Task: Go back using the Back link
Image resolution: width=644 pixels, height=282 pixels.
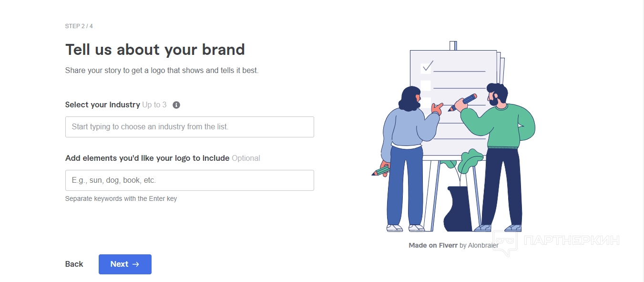Action: point(74,264)
